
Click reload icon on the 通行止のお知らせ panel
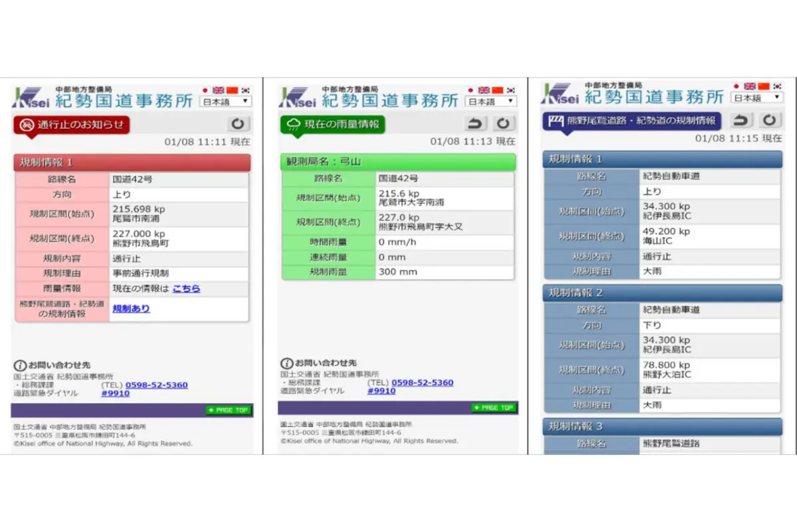click(x=239, y=124)
